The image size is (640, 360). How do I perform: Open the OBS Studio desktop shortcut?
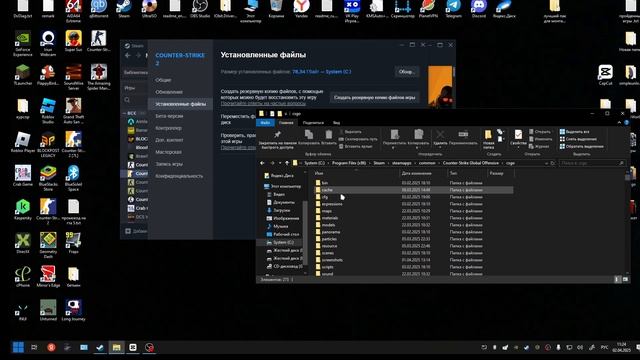point(200,8)
